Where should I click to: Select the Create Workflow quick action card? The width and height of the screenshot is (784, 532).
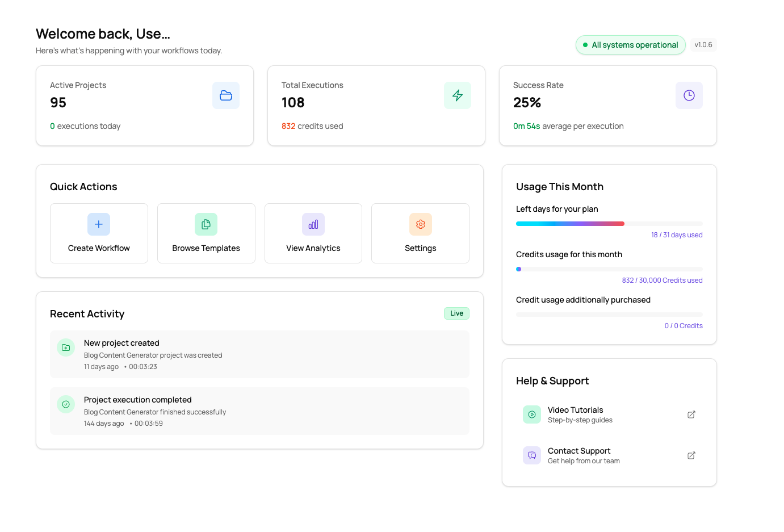tap(99, 233)
